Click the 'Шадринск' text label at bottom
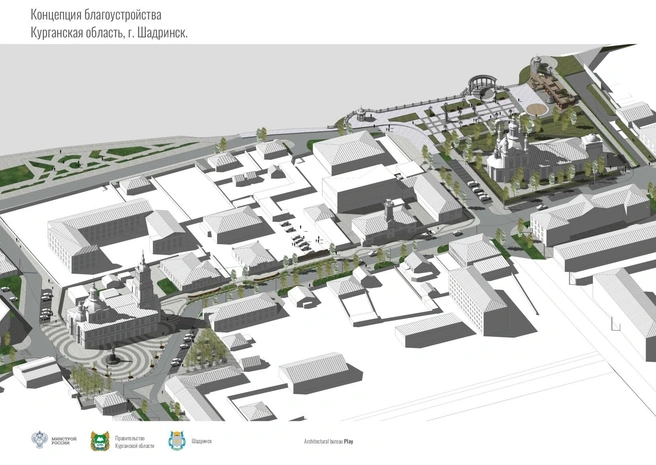The width and height of the screenshot is (656, 465). click(x=202, y=441)
